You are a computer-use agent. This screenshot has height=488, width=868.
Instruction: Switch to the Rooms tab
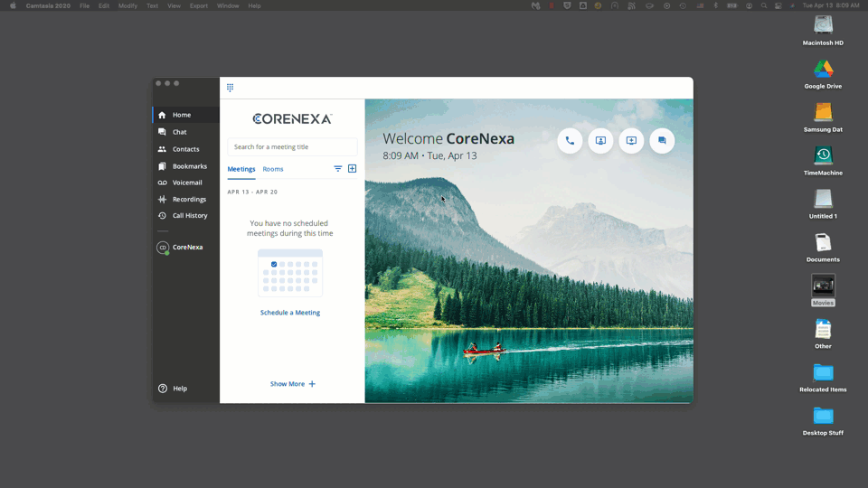(273, 169)
